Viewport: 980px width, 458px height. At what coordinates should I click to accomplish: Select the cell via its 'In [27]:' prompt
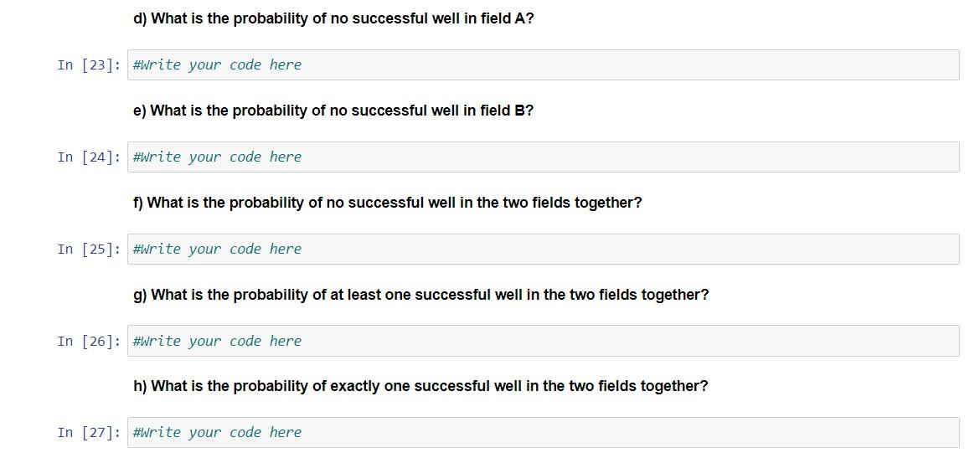[89, 433]
